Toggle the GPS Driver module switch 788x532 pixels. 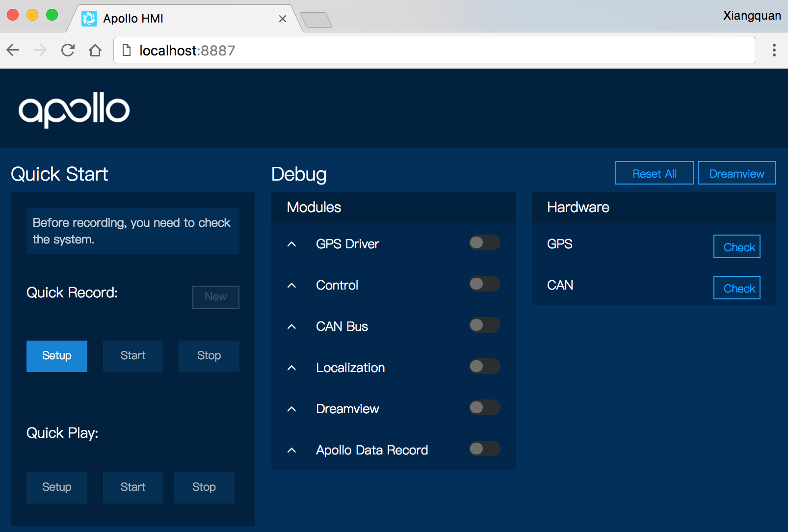[484, 242]
